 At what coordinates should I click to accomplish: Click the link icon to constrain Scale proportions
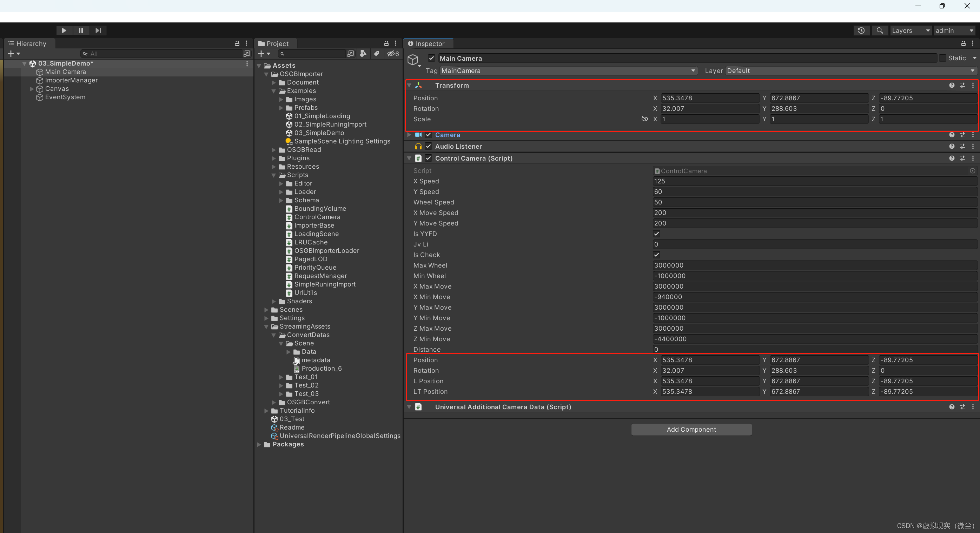[644, 119]
